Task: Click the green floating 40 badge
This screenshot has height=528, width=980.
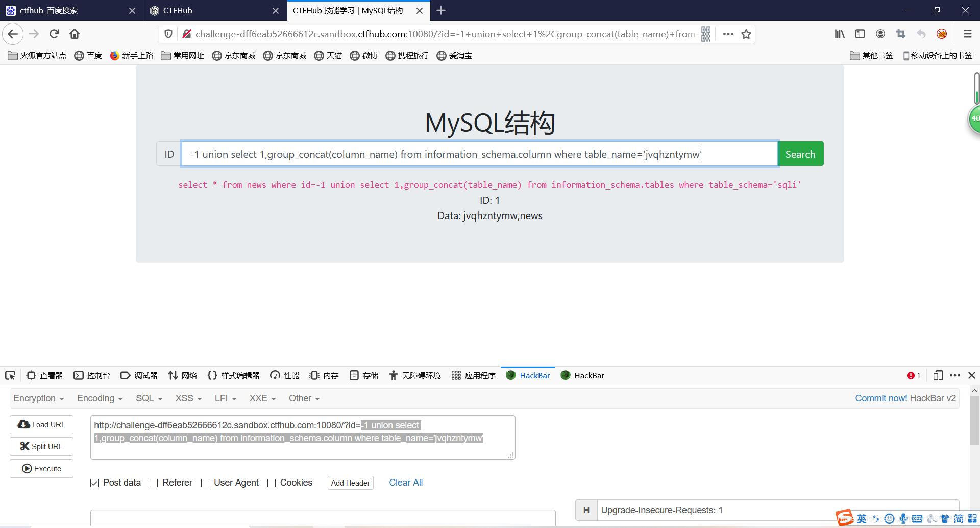Action: (974, 118)
